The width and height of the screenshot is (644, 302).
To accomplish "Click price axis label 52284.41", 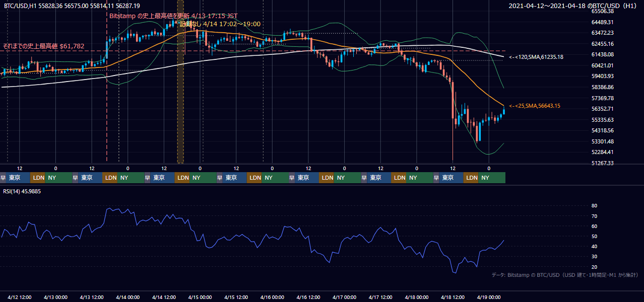I will 602,152.
